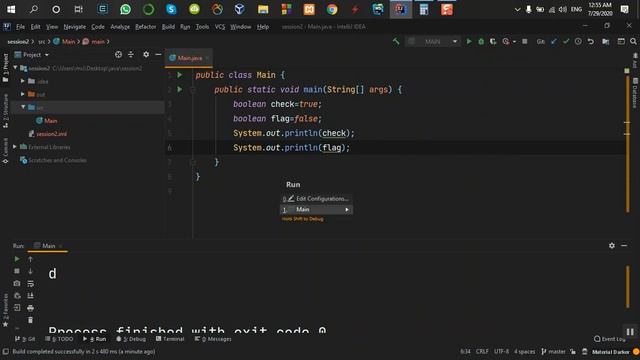
Task: Click the Build project hammer icon
Action: [x=396, y=42]
